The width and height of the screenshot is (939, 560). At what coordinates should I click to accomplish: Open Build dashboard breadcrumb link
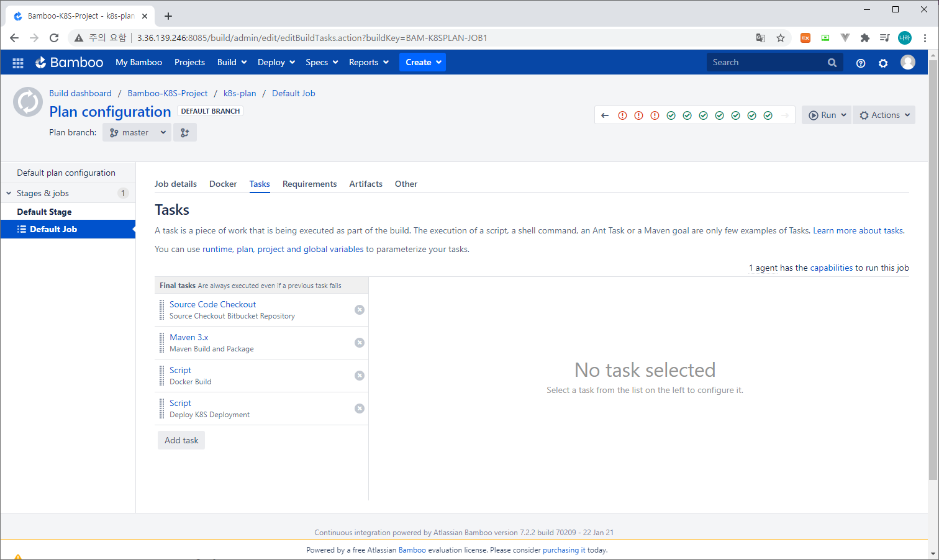(x=80, y=93)
